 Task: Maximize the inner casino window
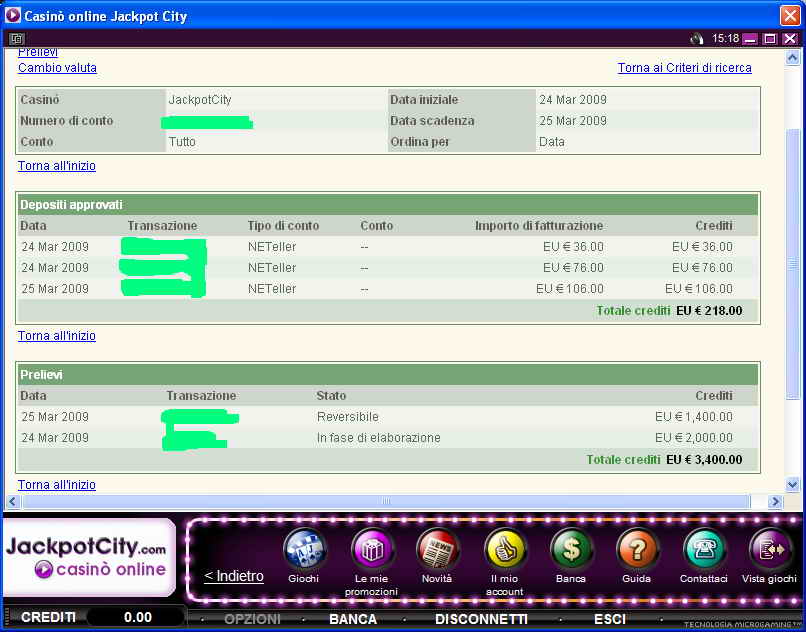click(770, 39)
